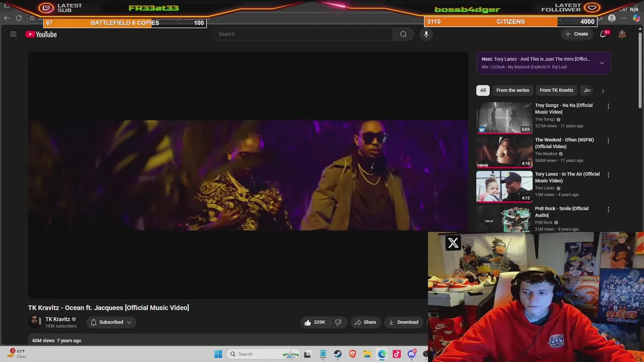Open the browser profile icon
The width and height of the screenshot is (644, 362).
612,18
